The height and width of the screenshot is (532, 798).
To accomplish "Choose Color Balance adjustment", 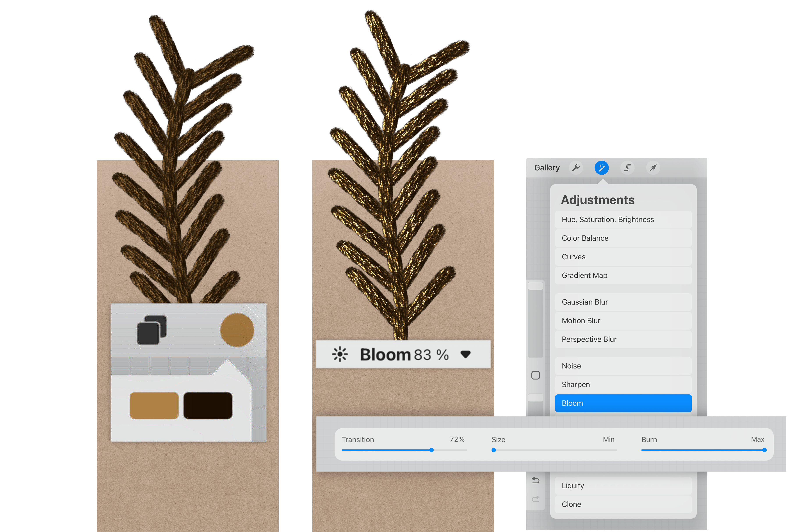I will pyautogui.click(x=623, y=238).
